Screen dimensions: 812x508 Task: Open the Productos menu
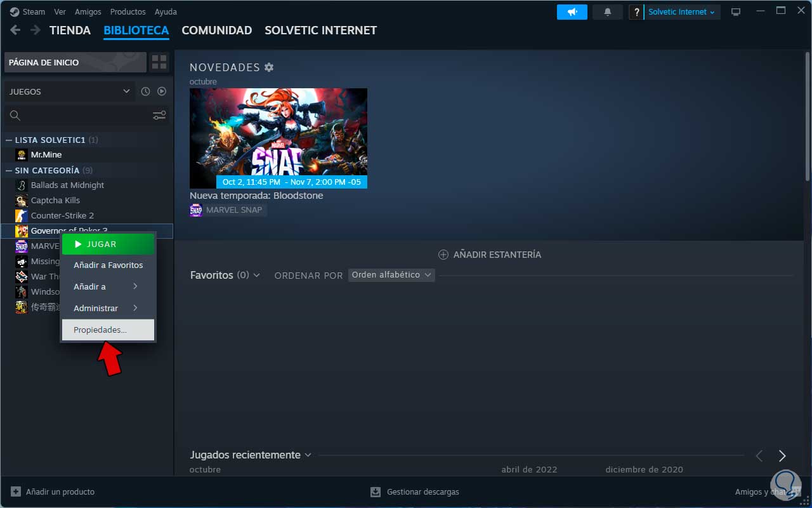128,12
